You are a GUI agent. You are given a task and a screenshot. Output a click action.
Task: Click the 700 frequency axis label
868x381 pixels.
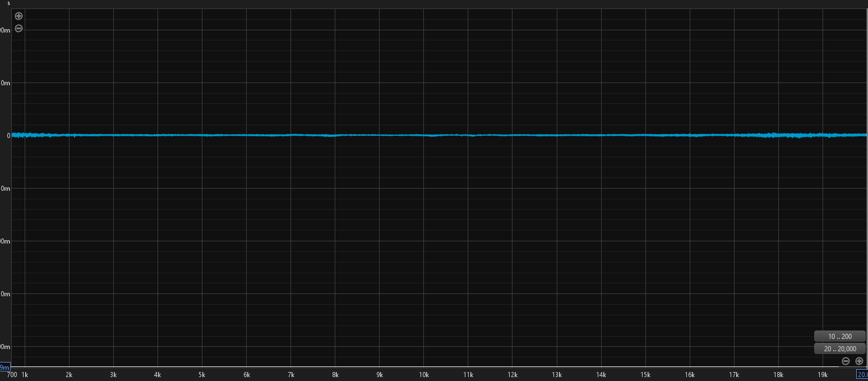coord(12,374)
